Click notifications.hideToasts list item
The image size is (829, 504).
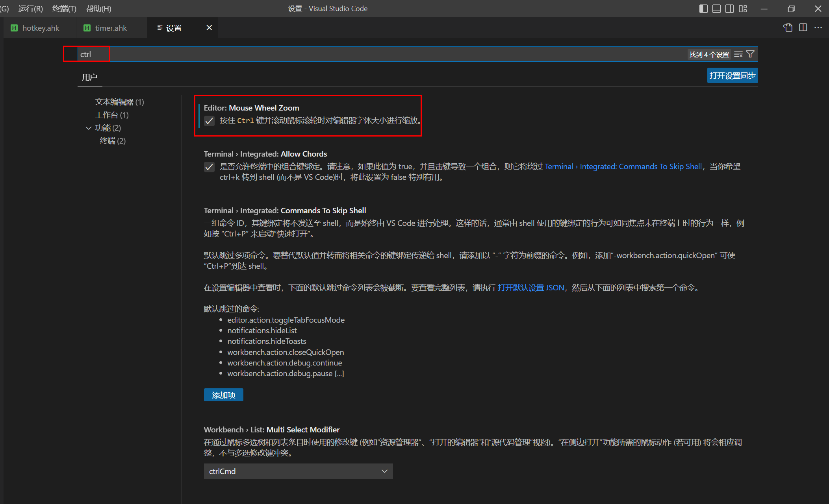(267, 341)
